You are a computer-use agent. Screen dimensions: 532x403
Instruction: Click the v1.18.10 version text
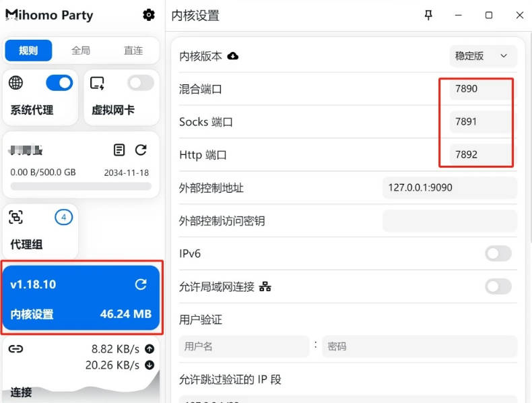click(x=33, y=284)
